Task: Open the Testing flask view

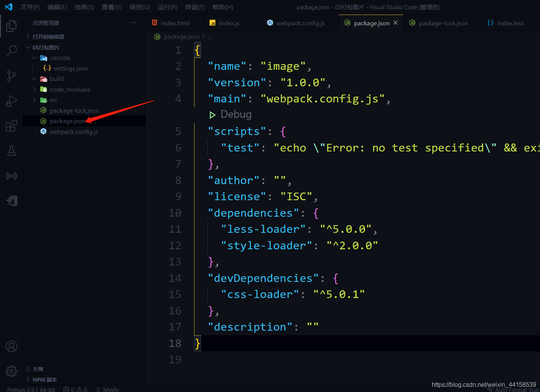Action: 12,151
